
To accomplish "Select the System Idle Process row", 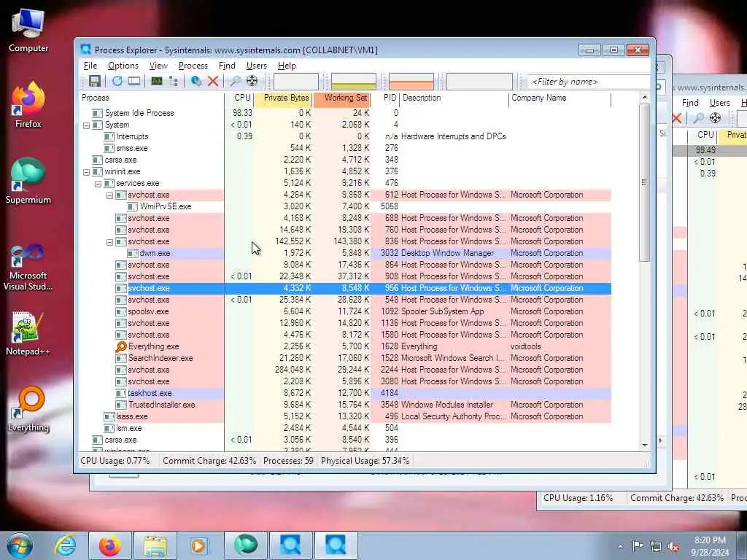I will (x=345, y=113).
